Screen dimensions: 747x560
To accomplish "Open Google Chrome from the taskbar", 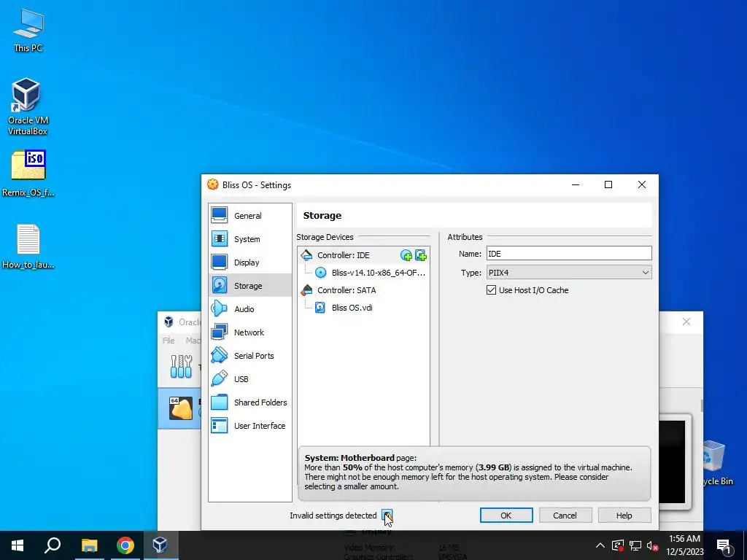I will [x=125, y=545].
